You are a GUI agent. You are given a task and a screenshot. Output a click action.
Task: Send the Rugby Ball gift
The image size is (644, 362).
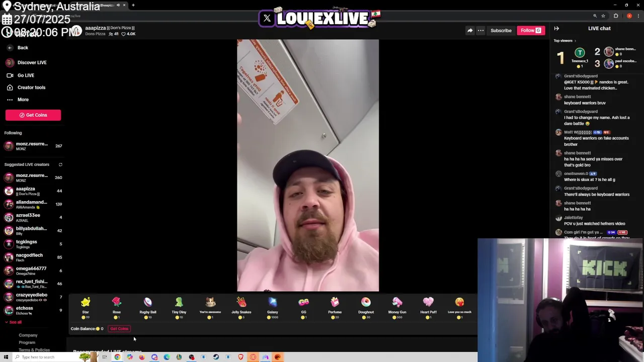(x=148, y=308)
